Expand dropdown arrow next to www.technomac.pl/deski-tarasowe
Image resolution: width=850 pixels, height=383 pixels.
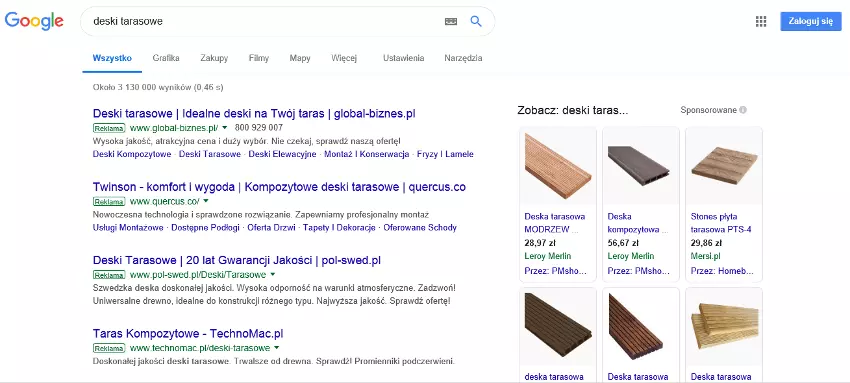tap(276, 347)
